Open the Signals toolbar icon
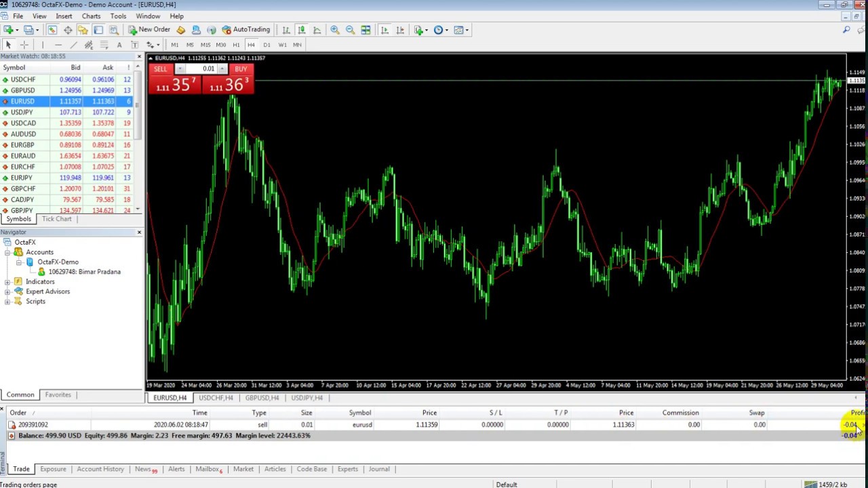 [x=211, y=30]
